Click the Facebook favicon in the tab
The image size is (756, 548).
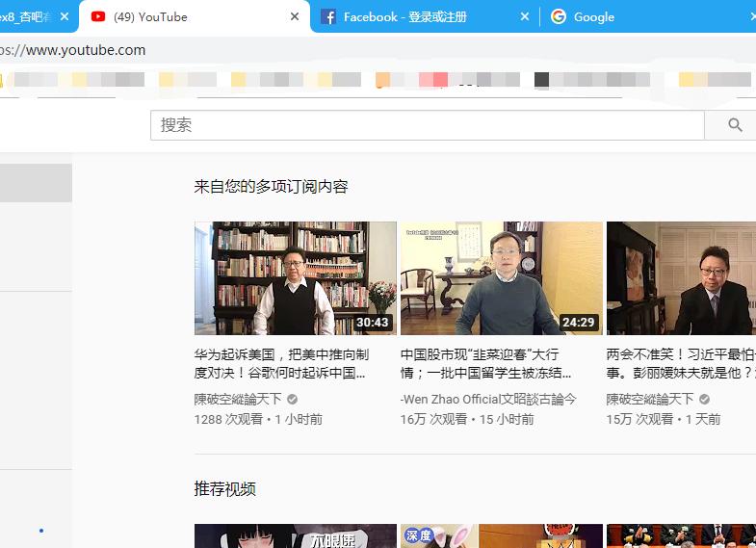[328, 17]
